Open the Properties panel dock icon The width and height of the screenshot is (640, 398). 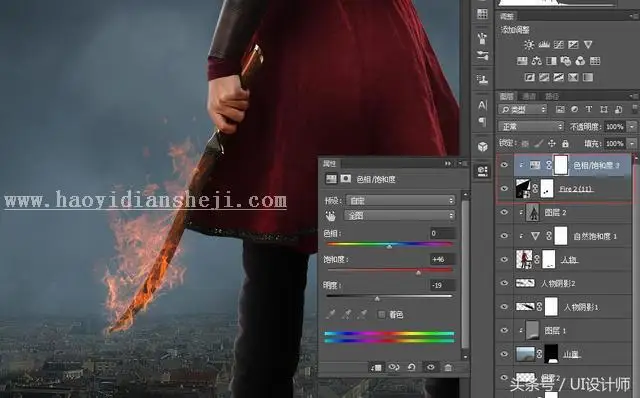pos(482,171)
